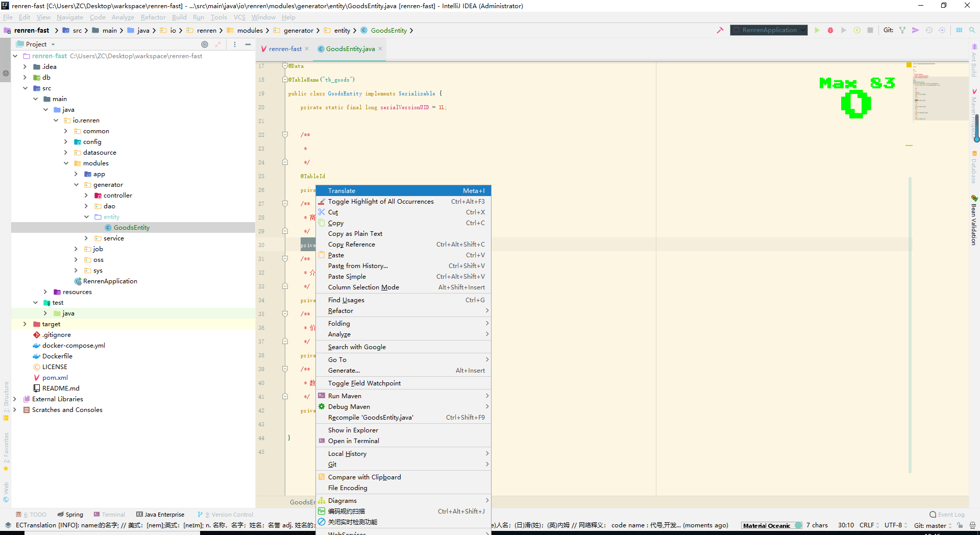The height and width of the screenshot is (535, 980).
Task: Toggle Column Selection Mode menu entry
Action: 403,287
